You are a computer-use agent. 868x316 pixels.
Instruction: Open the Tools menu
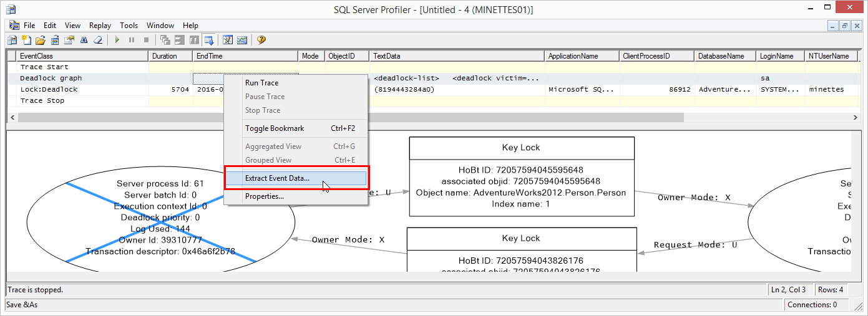129,26
